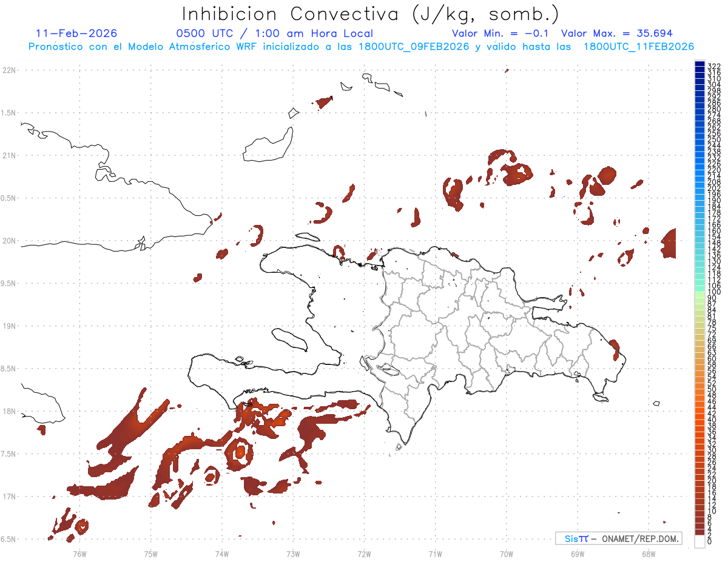728x562 pixels.
Task: Click the "Valor Max. = 35.694" text
Action: (x=617, y=33)
